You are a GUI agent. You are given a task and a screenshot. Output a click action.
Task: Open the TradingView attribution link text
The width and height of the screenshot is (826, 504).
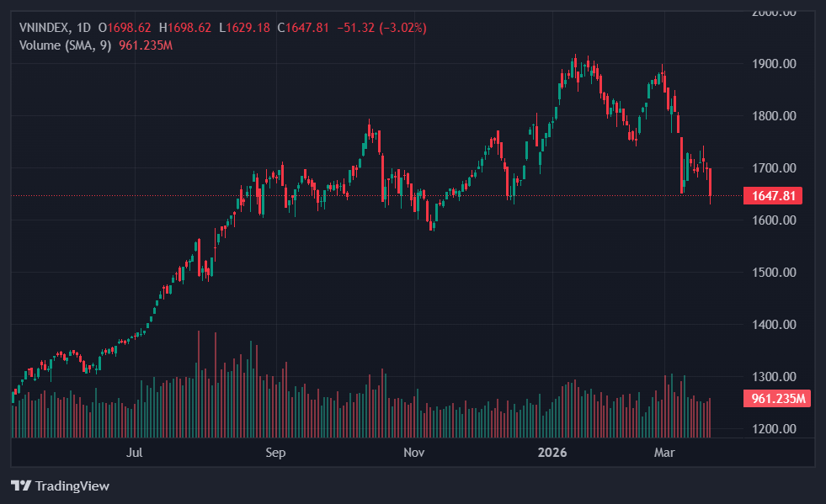coord(72,485)
